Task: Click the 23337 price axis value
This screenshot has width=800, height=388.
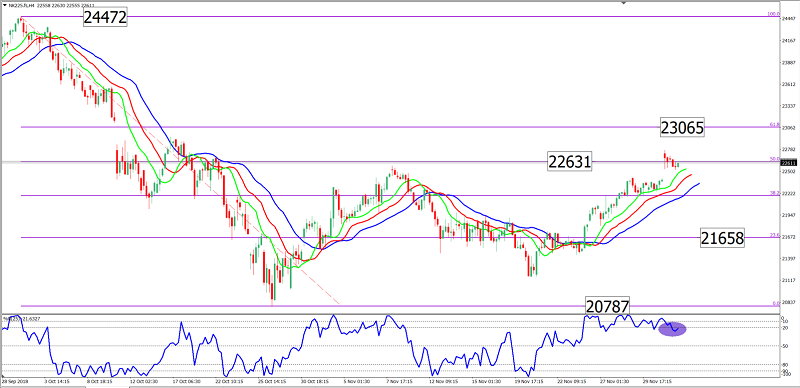Action: (789, 106)
